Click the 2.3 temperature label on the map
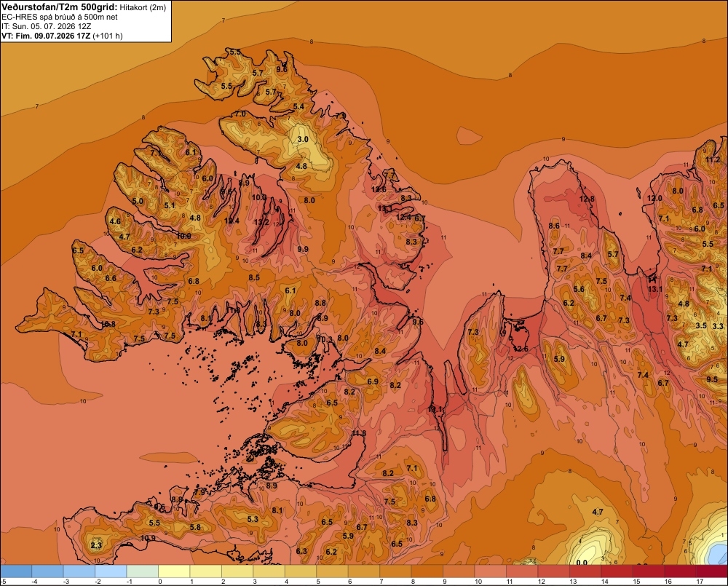This screenshot has height=586, width=728. pos(96,545)
